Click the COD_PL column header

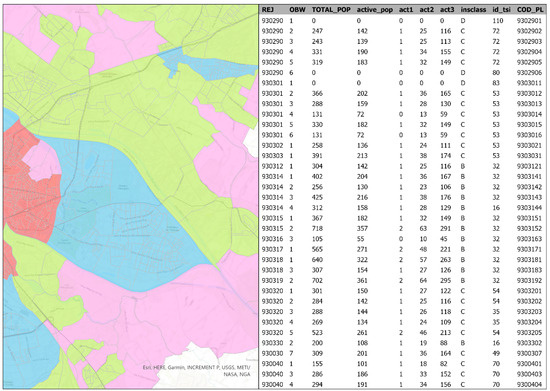pyautogui.click(x=530, y=10)
